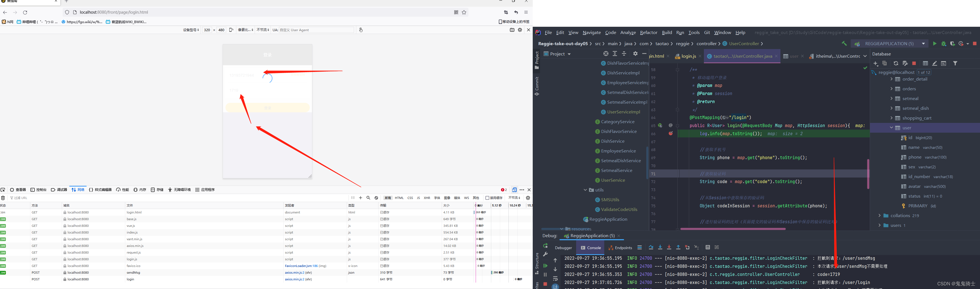The height and width of the screenshot is (289, 980).
Task: Click the locate file target icon in Project panel
Action: [x=606, y=54]
